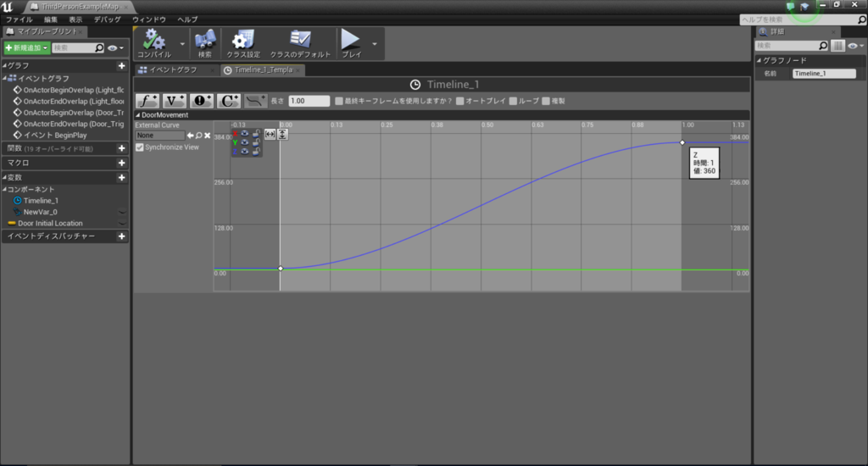The width and height of the screenshot is (868, 466).
Task: Enable Replicated (複製) checkbox
Action: tap(546, 101)
